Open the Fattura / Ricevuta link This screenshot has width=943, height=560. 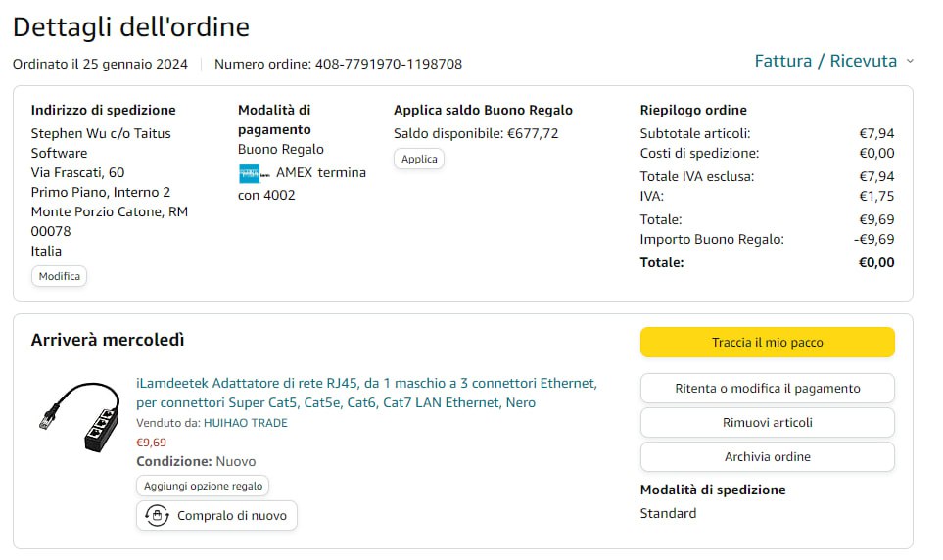point(825,61)
